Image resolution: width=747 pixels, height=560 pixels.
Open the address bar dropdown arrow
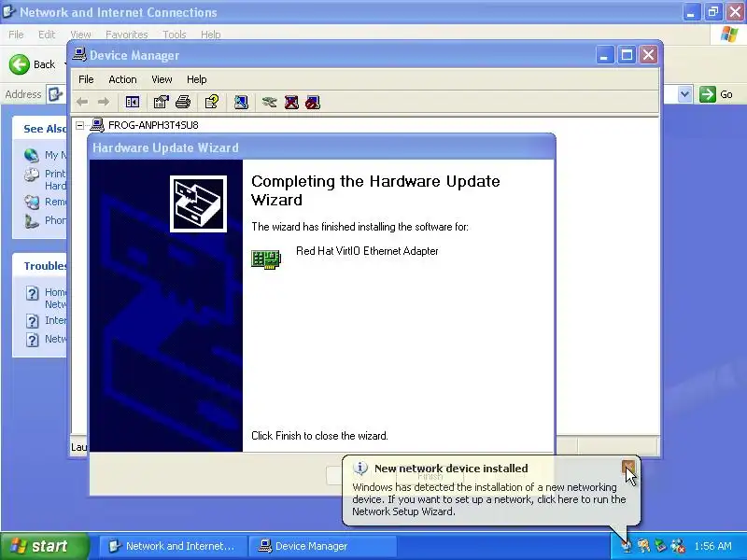click(684, 94)
